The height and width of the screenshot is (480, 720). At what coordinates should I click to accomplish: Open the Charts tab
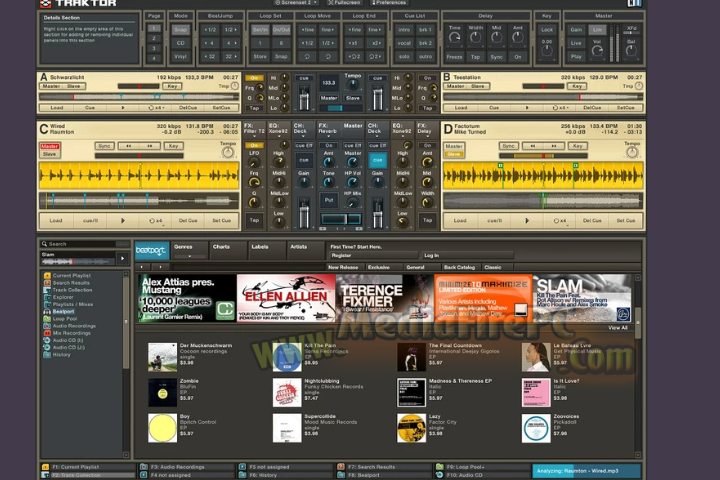coord(227,251)
